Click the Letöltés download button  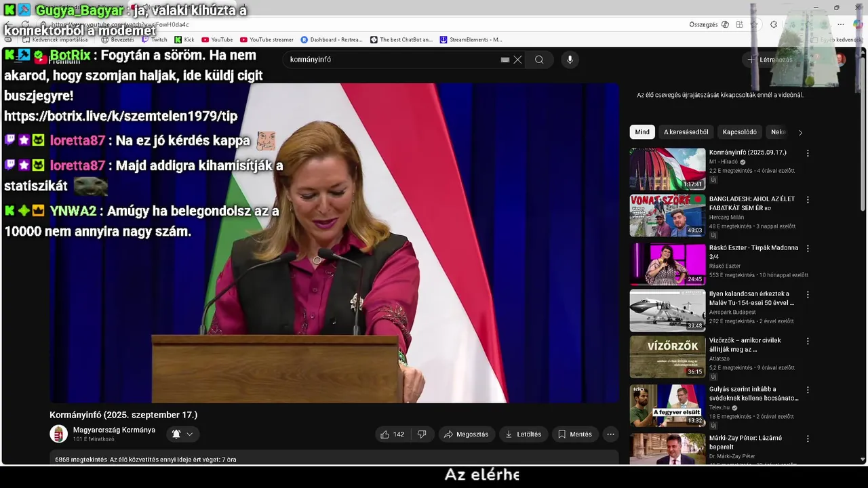(x=523, y=434)
